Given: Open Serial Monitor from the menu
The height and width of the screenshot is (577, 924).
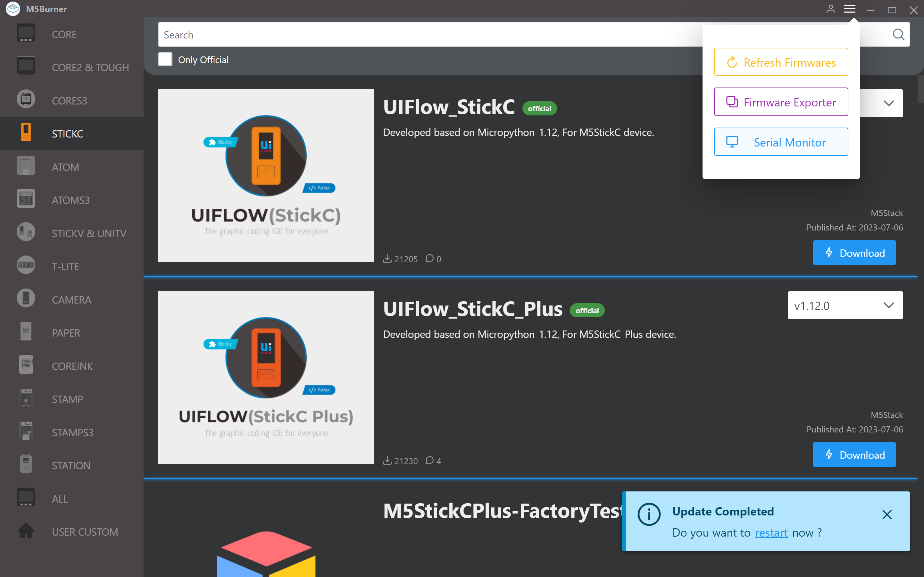Looking at the screenshot, I should [x=781, y=142].
